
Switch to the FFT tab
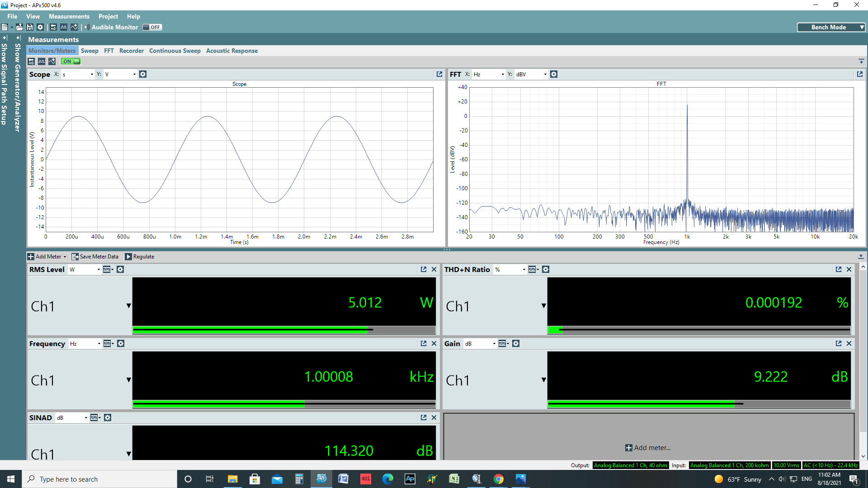109,51
